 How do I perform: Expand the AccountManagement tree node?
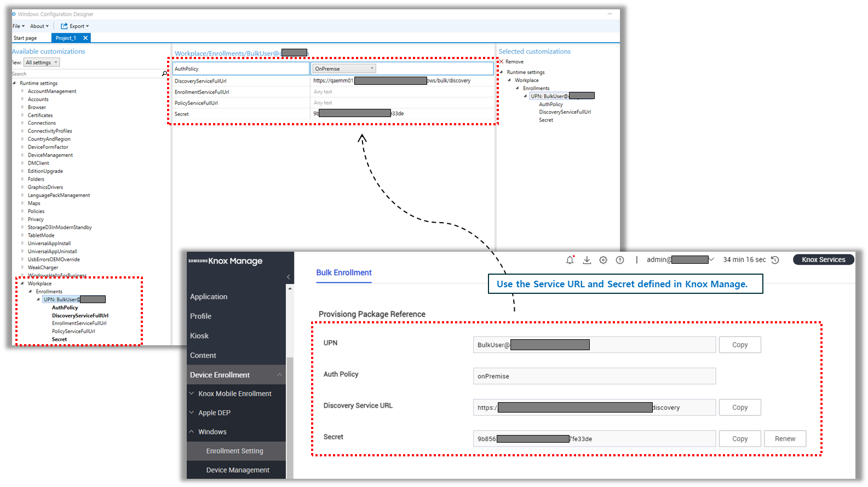tap(22, 91)
